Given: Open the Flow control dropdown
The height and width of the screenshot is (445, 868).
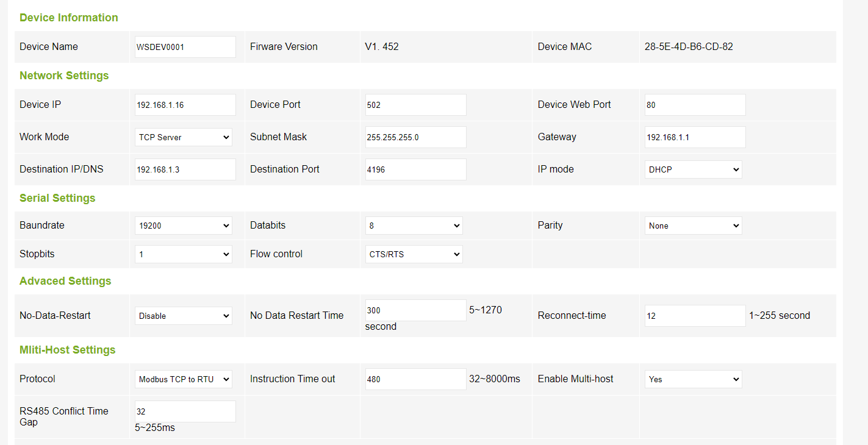Looking at the screenshot, I should [x=414, y=254].
